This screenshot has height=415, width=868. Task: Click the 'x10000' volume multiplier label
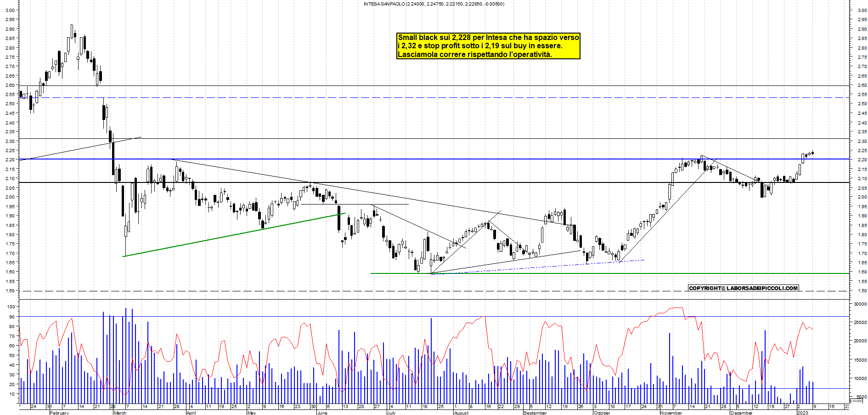pyautogui.click(x=857, y=401)
